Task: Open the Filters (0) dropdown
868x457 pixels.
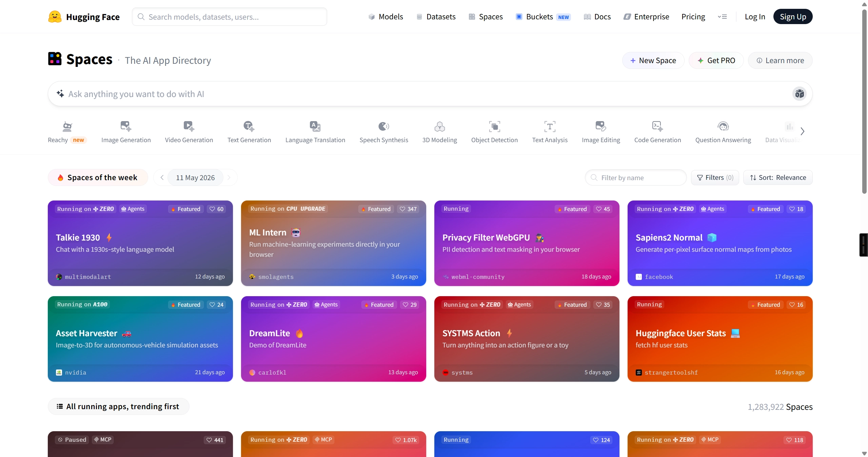Action: [x=715, y=177]
